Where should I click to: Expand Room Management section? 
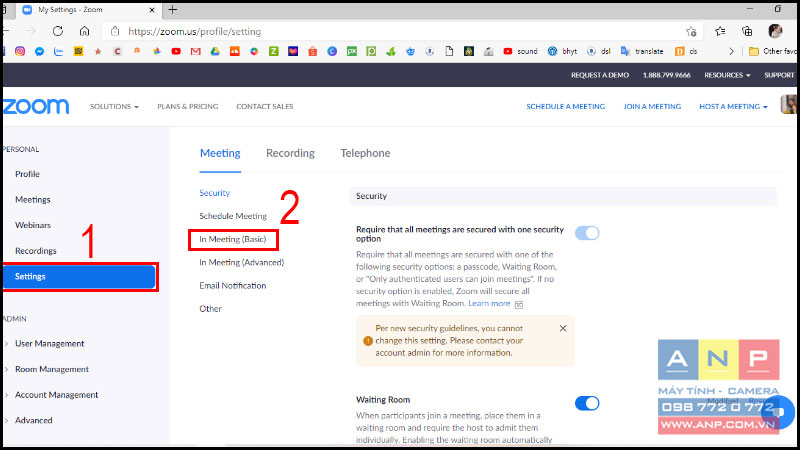pyautogui.click(x=52, y=369)
